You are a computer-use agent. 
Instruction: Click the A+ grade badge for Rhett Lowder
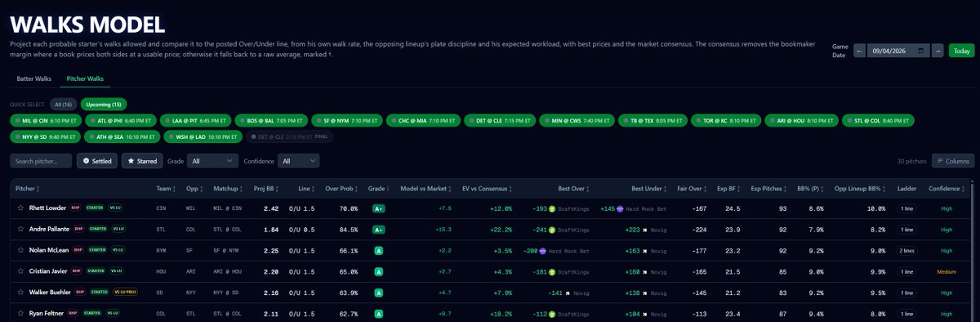point(378,208)
